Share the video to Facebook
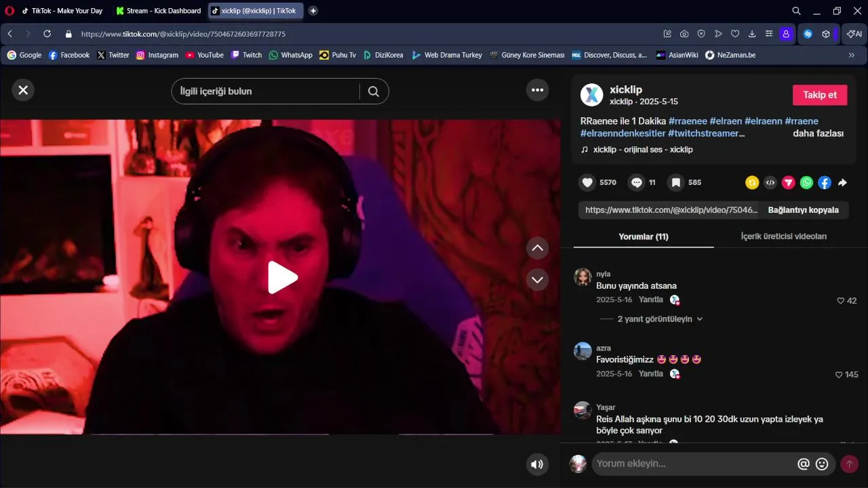The width and height of the screenshot is (868, 488). click(x=825, y=182)
